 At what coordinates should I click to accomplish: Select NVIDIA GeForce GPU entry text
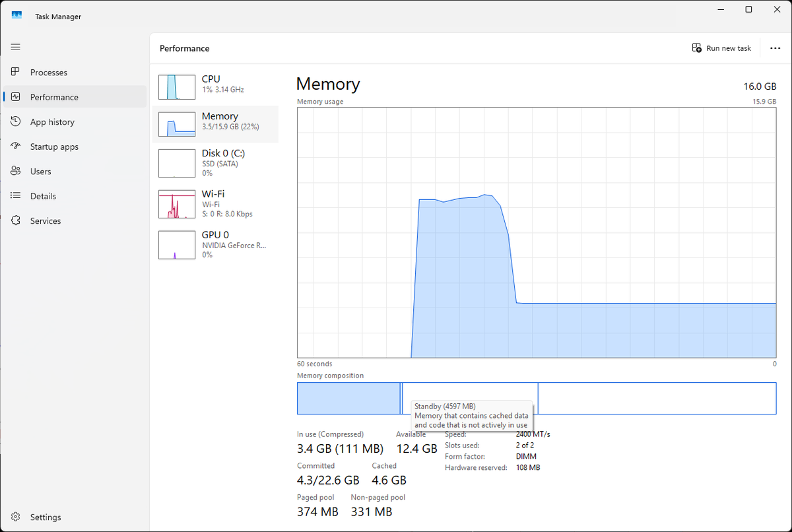point(234,246)
